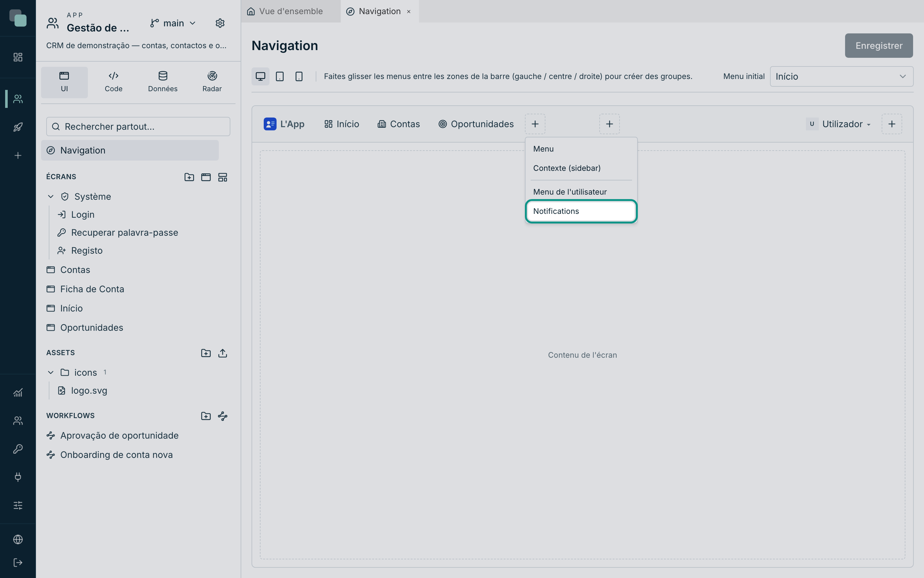Click the plus button after Utilizador
Viewport: 924px width, 578px height.
pyautogui.click(x=892, y=124)
